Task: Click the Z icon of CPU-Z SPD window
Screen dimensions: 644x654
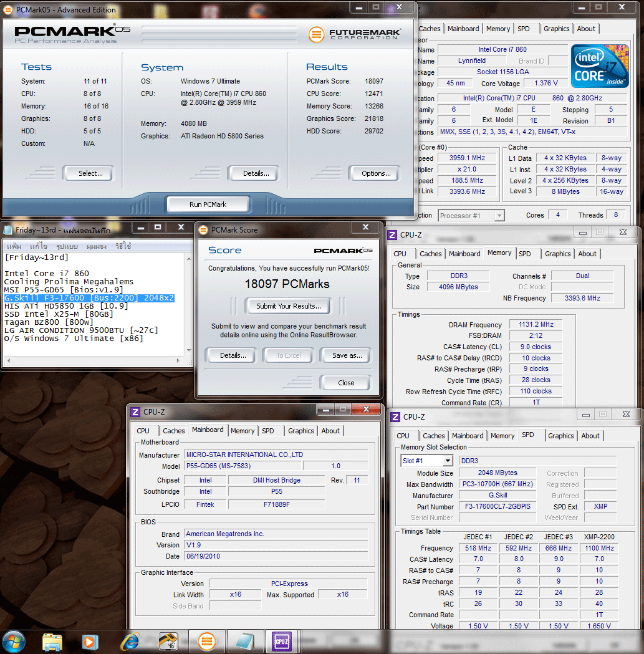Action: click(395, 416)
